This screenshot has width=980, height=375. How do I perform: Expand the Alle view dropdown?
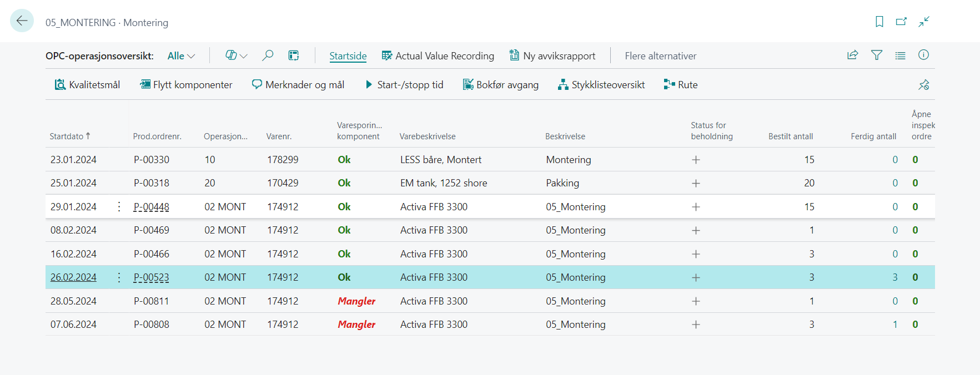(x=181, y=56)
